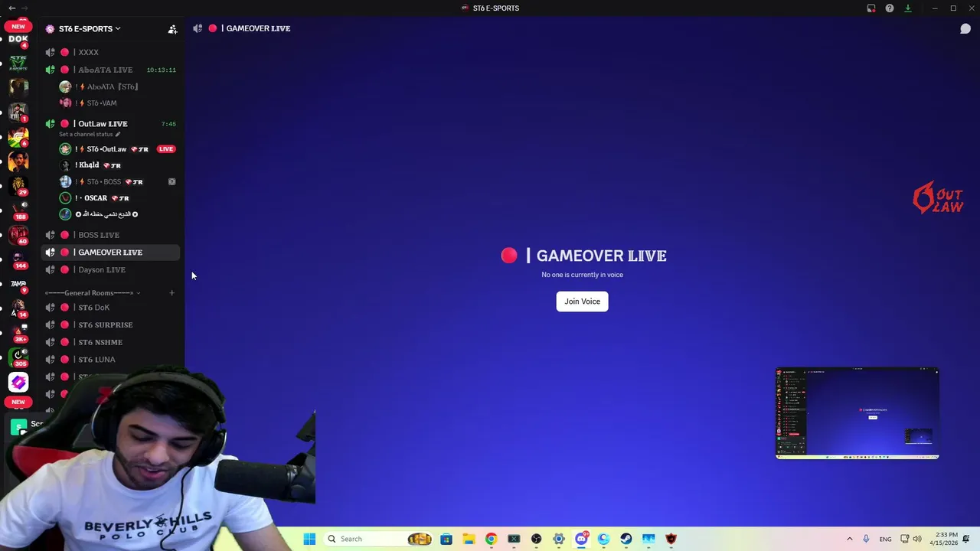Collapse the General Rooms category
This screenshot has height=551, width=980.
[92, 293]
